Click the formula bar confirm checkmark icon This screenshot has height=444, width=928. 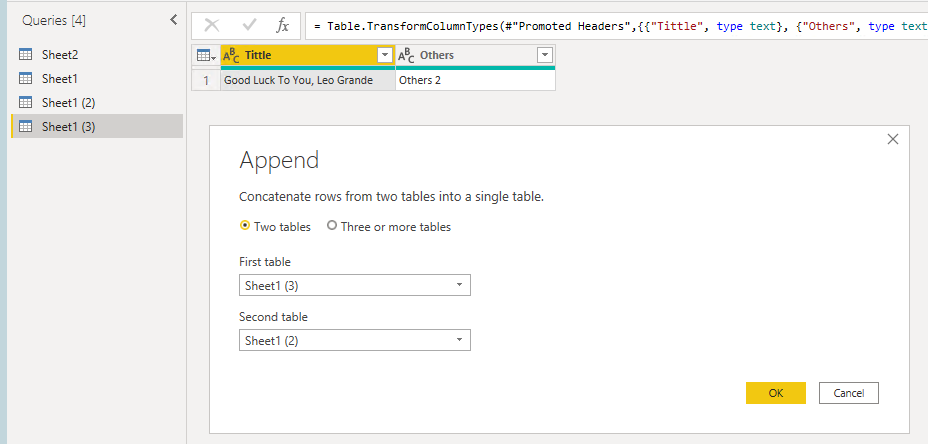point(249,25)
